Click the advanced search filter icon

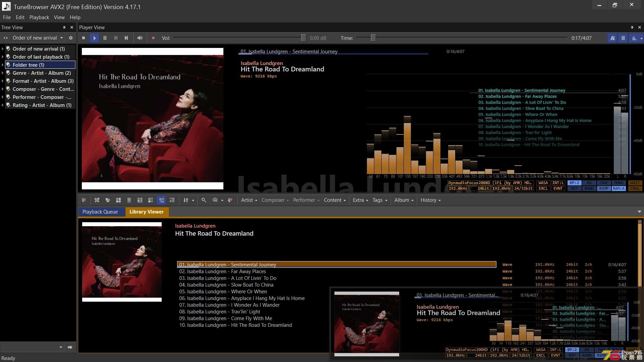[215, 200]
